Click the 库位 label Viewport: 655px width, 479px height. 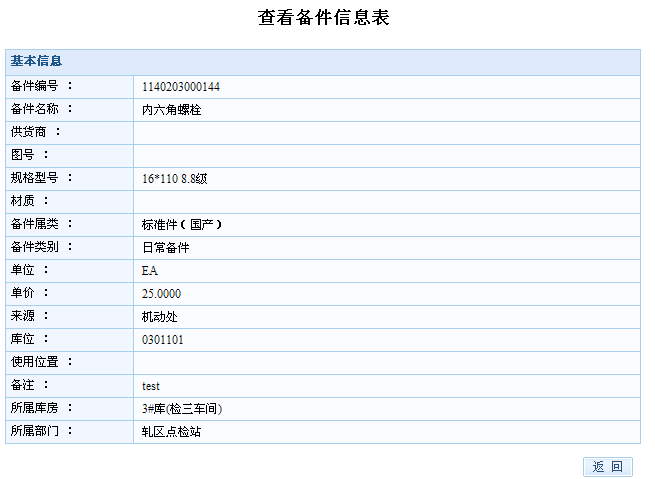tap(23, 338)
